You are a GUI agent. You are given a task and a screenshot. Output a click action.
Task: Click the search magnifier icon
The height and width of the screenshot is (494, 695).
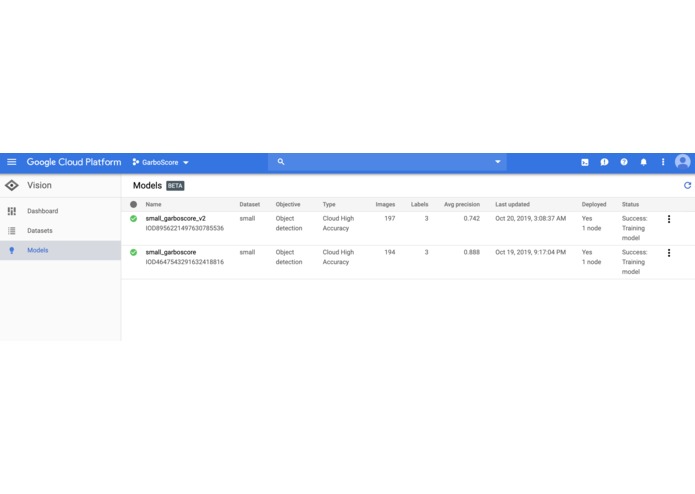click(281, 162)
